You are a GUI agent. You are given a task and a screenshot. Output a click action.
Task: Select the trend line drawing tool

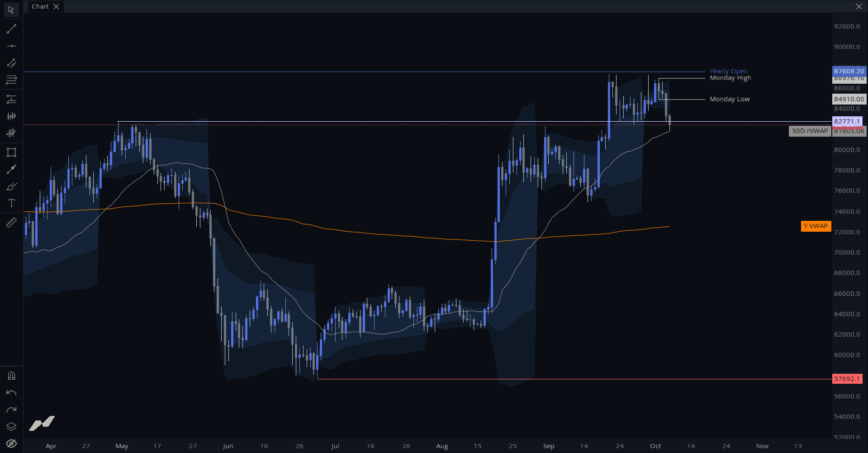[11, 29]
